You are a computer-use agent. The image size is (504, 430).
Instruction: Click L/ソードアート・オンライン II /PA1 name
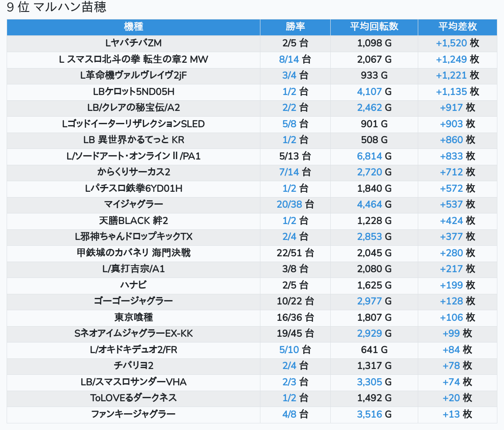[x=134, y=156]
